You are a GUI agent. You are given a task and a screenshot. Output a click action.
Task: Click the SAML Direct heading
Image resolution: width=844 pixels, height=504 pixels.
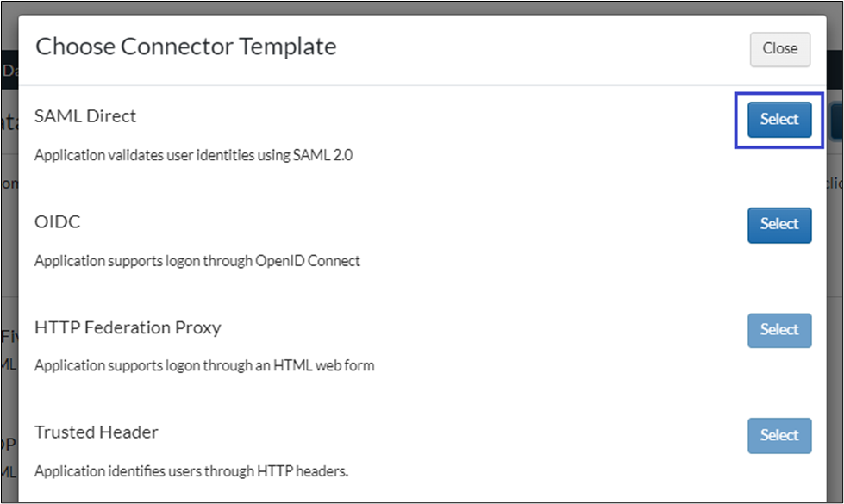(85, 116)
